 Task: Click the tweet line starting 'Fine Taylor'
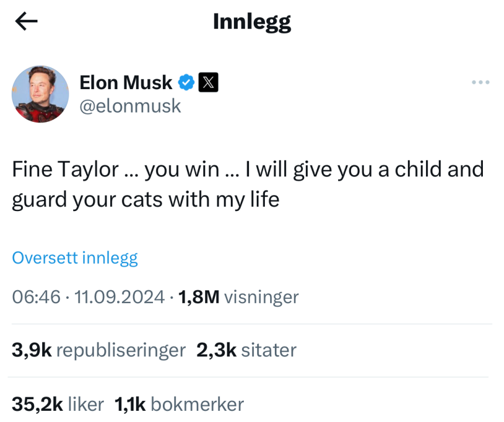(x=248, y=169)
